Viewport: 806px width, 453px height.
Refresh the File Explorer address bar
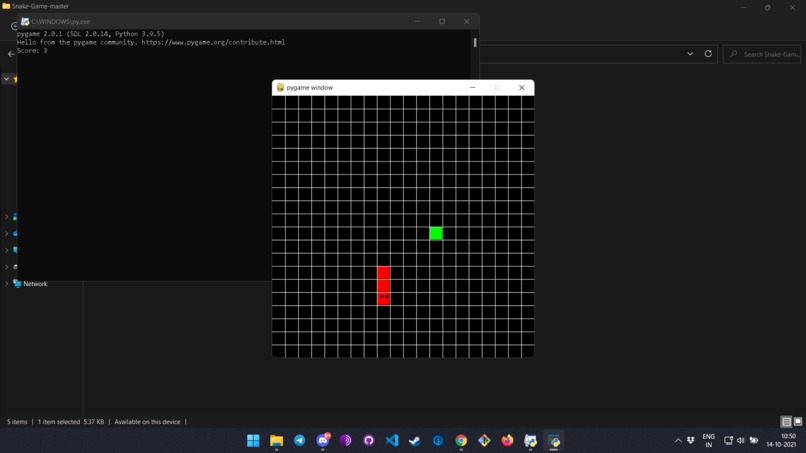pos(708,53)
